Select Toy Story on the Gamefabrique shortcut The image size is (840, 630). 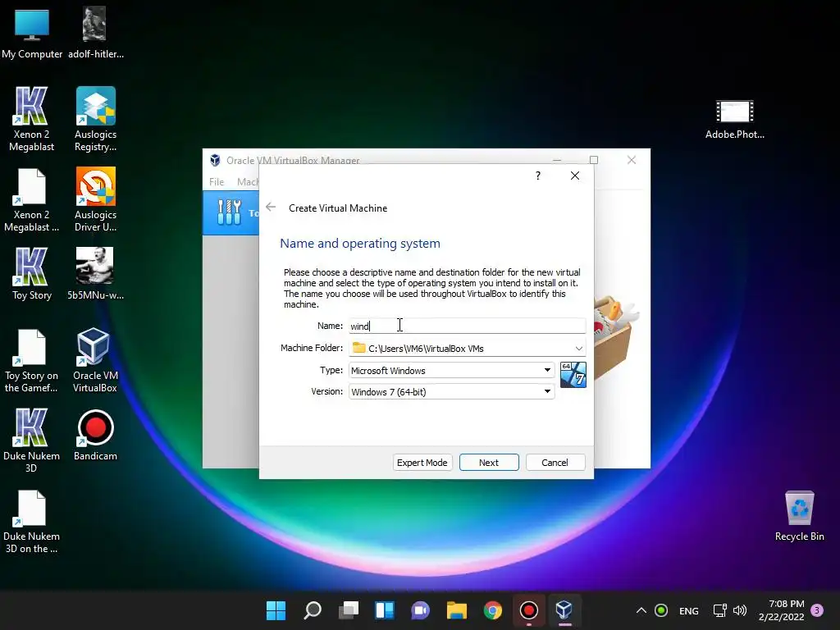pos(32,361)
